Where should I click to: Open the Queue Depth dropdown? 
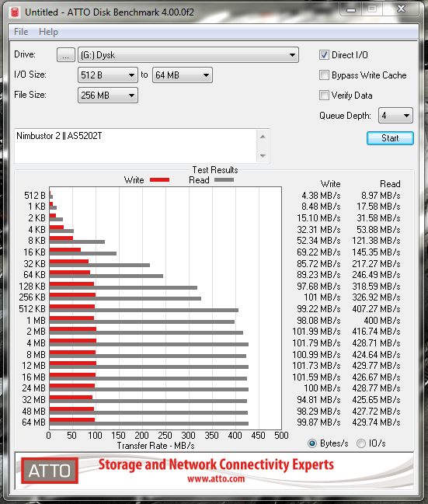pos(396,116)
